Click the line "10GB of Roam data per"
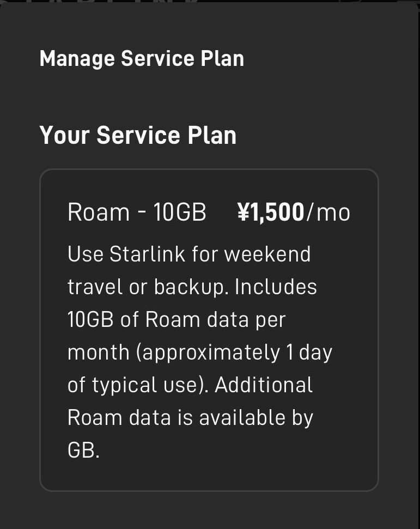 tap(176, 320)
